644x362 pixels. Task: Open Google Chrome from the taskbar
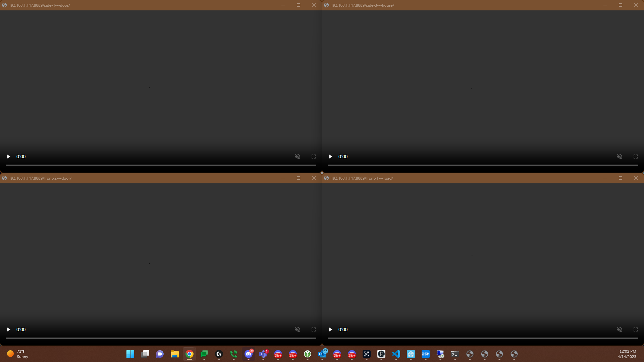pos(189,354)
